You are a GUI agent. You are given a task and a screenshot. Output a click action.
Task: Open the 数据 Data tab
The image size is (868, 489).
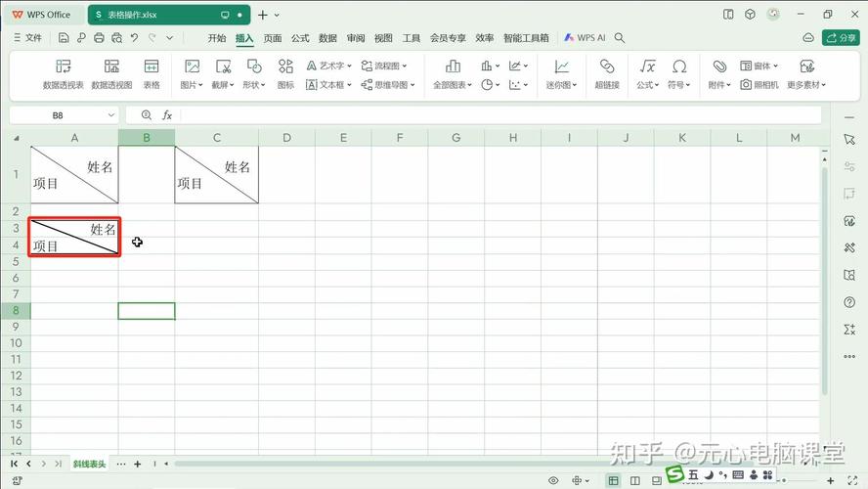(327, 38)
